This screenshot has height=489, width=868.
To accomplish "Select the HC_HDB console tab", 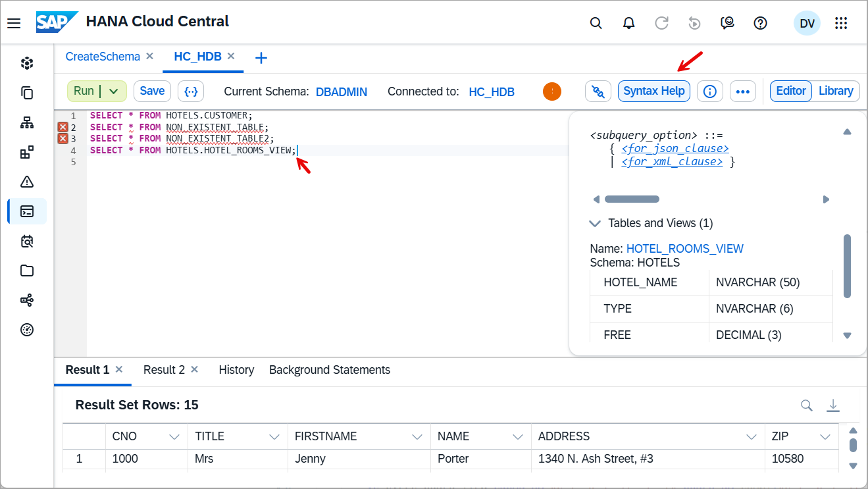I will [x=197, y=57].
